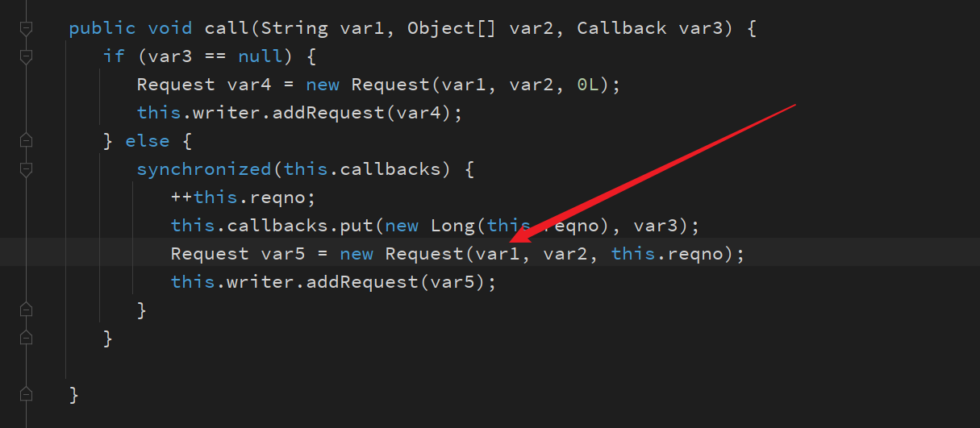This screenshot has height=428, width=980.
Task: Place cursor on method name 'call'
Action: (x=226, y=28)
